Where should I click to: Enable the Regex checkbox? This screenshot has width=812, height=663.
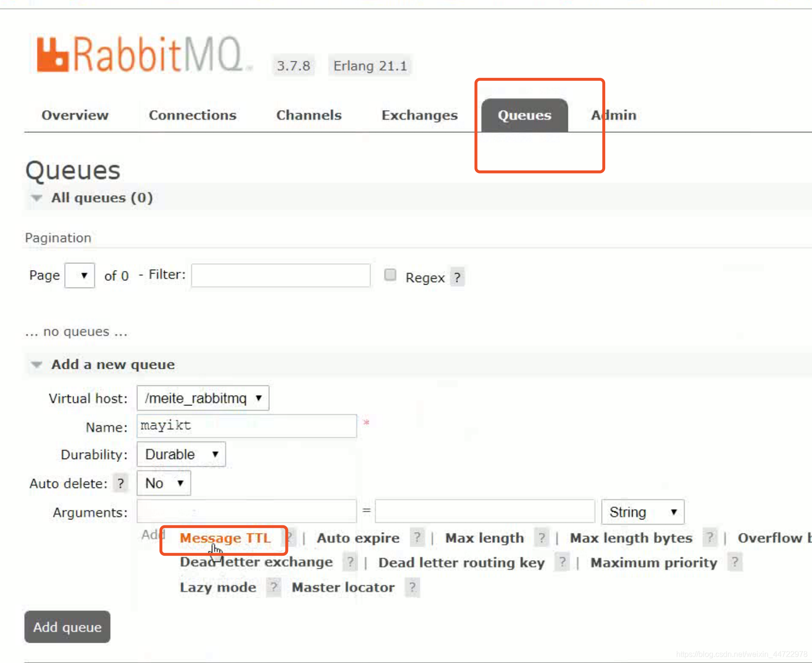click(390, 275)
